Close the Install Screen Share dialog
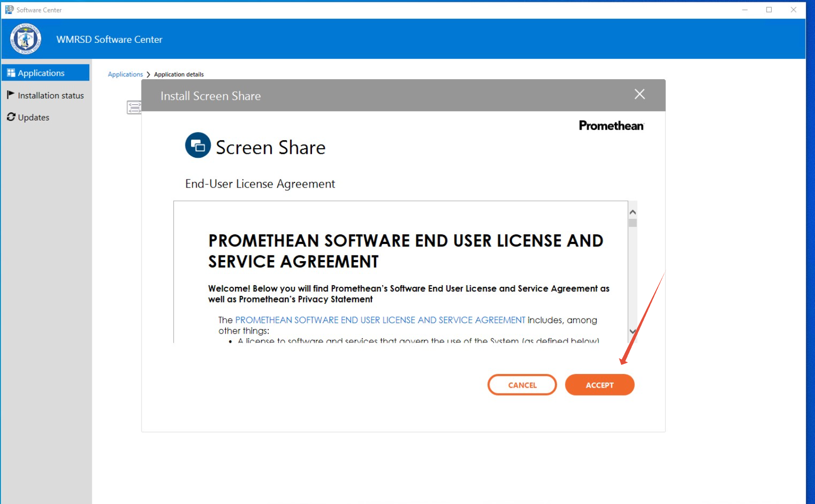The image size is (815, 504). point(640,94)
